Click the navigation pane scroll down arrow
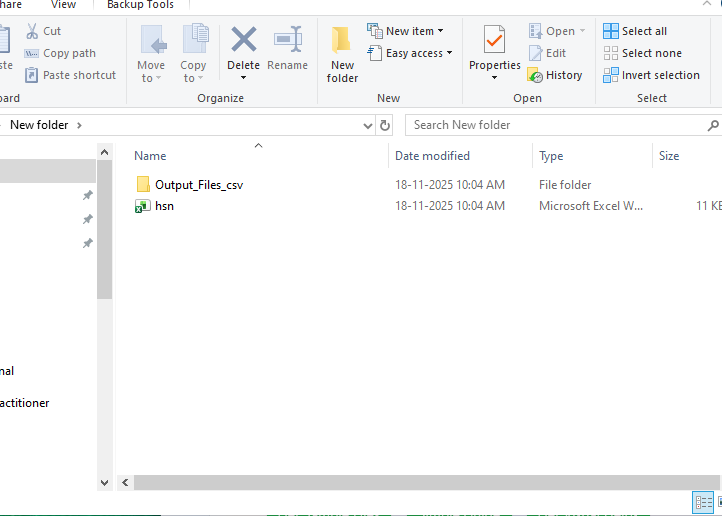This screenshot has height=516, width=722. tap(105, 482)
